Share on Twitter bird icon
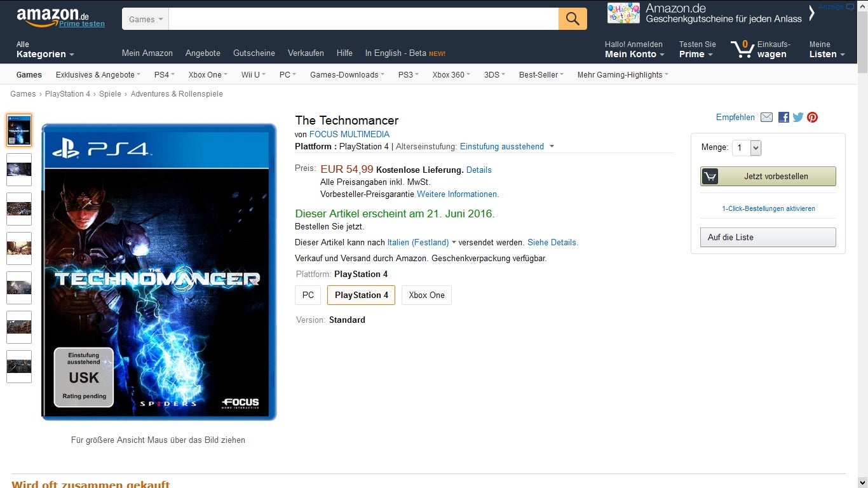 click(798, 118)
